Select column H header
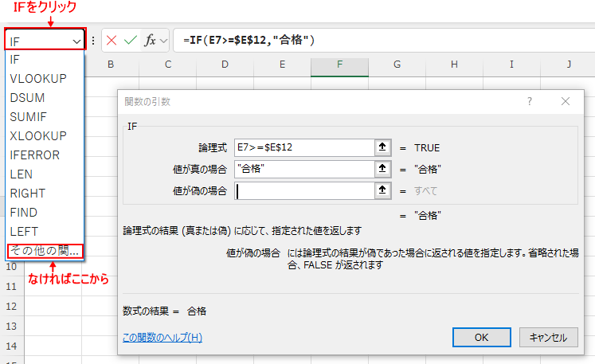Image resolution: width=595 pixels, height=364 pixels. click(x=454, y=65)
